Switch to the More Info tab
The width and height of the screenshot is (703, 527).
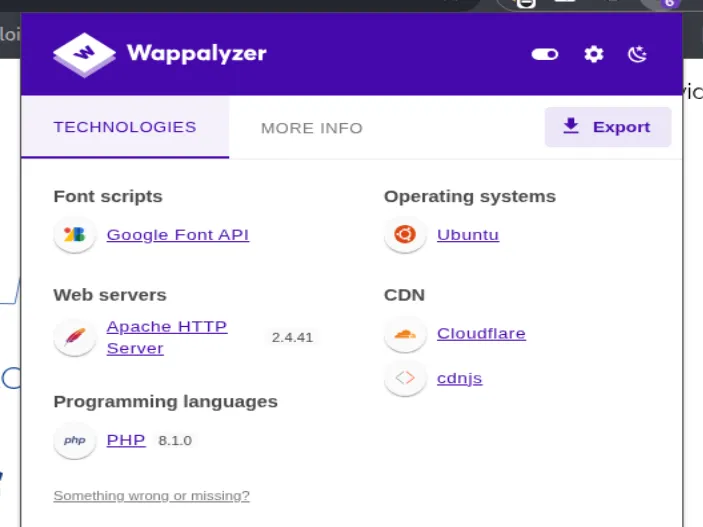tap(311, 128)
